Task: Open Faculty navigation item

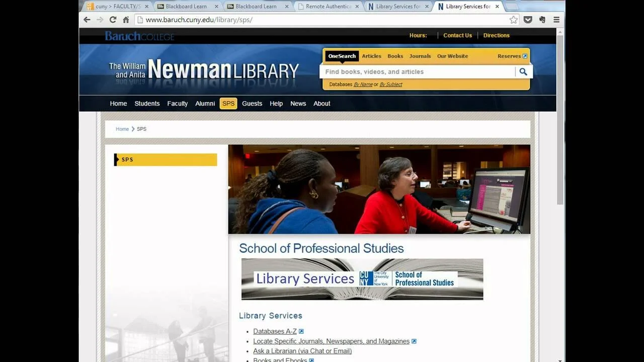Action: click(x=177, y=104)
